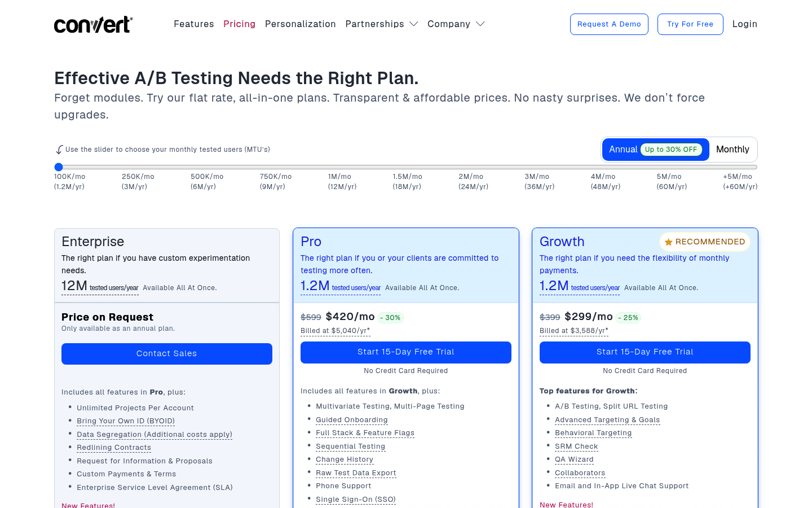
Task: Click the Up to 30% OFF badge
Action: point(671,150)
